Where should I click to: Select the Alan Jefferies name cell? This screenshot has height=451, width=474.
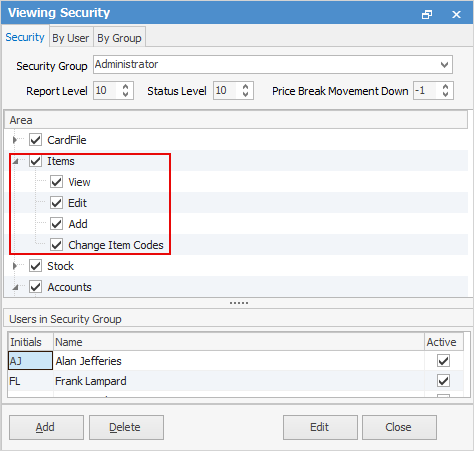(239, 361)
